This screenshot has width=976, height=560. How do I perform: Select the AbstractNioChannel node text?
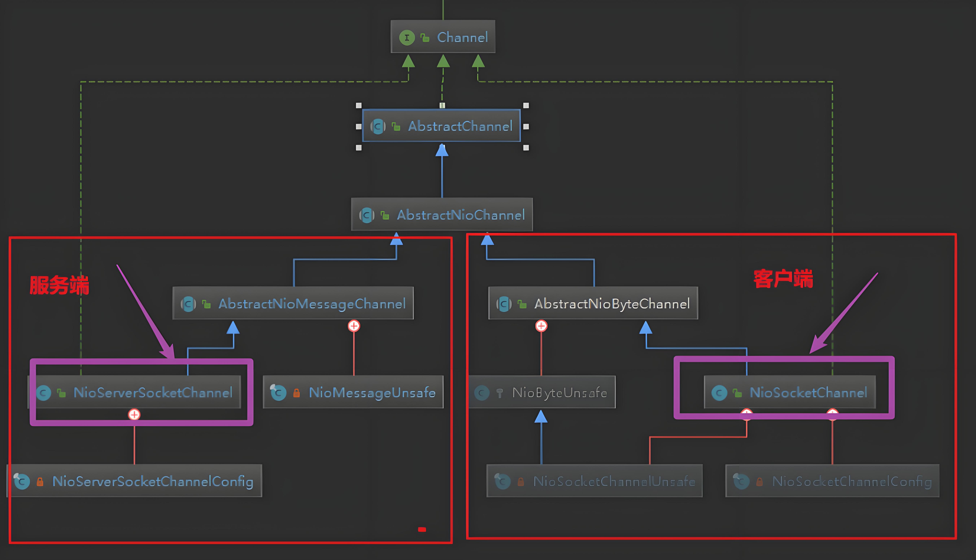[461, 215]
